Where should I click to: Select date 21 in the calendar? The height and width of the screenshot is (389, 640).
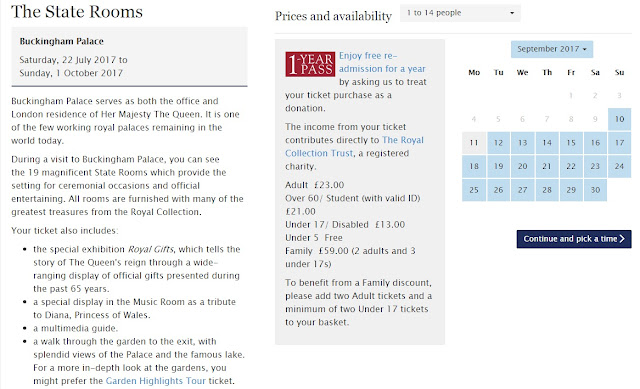[547, 167]
